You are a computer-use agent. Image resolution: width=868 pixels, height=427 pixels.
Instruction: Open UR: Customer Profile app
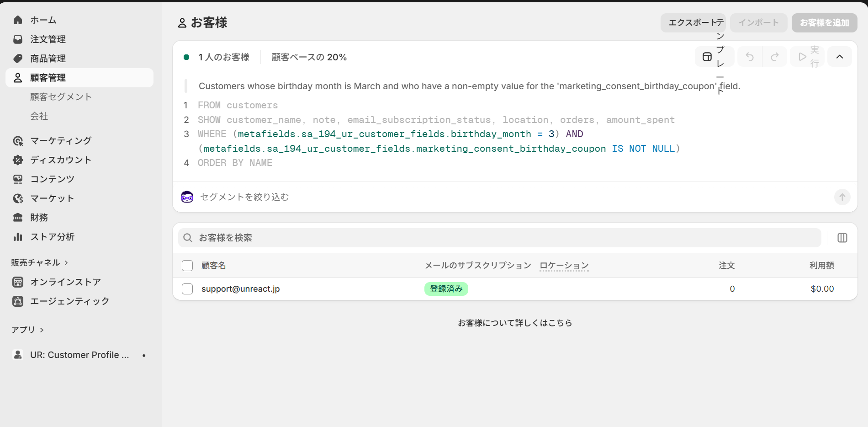(x=79, y=355)
